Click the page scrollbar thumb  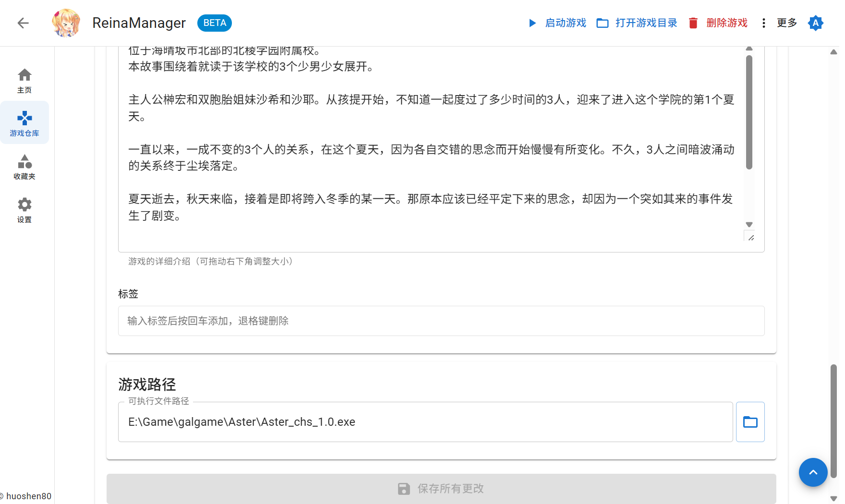834,421
